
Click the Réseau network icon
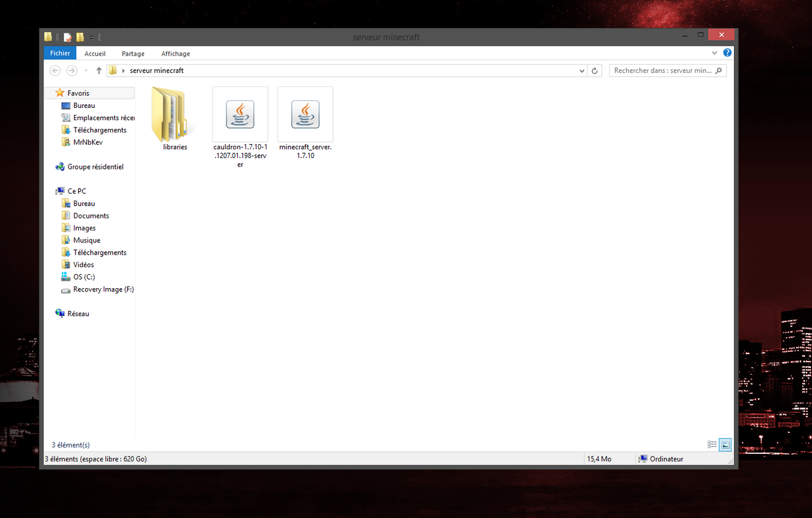(x=60, y=314)
